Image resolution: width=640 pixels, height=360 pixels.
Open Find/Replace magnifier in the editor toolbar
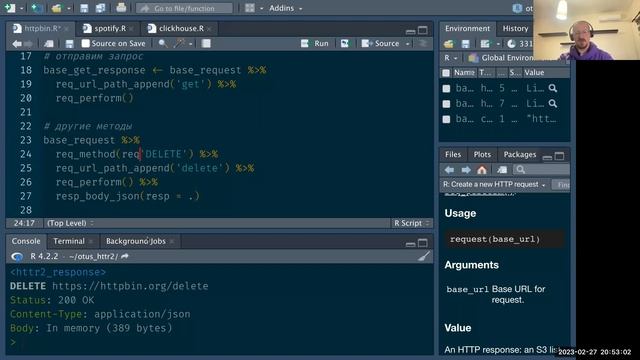[162, 43]
